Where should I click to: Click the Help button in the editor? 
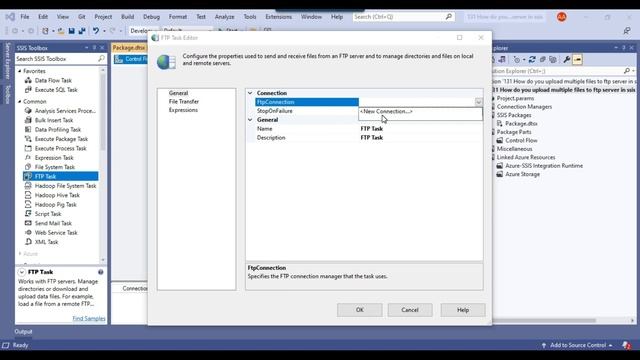coord(463,310)
